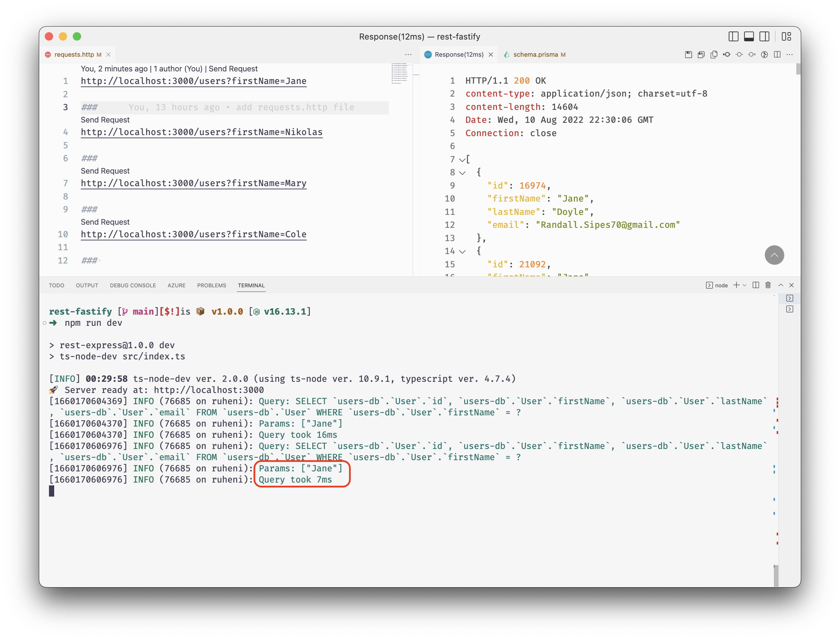Open new terminal profile dropdown arrow
840x639 pixels.
745,285
